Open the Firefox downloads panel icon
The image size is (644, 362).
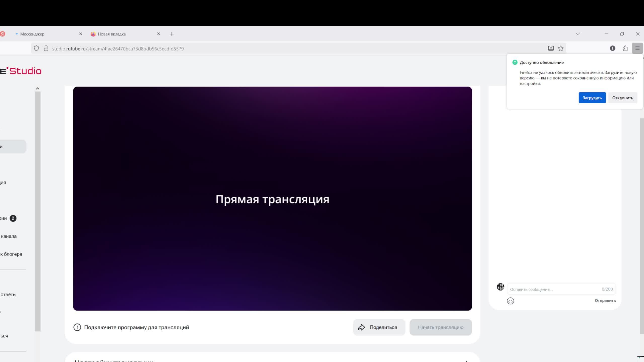551,48
